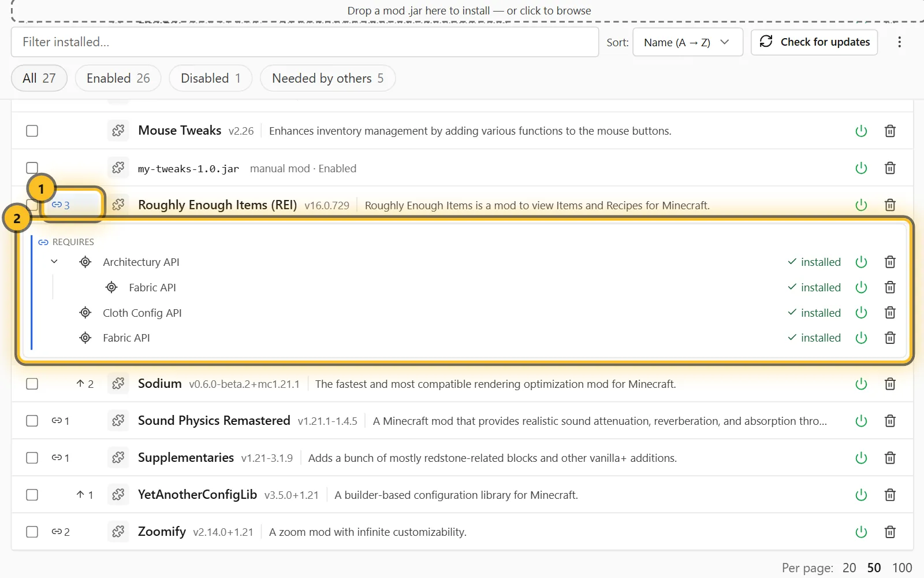Remove Roughly Enough Items via trash icon
The height and width of the screenshot is (578, 924).
[890, 205]
